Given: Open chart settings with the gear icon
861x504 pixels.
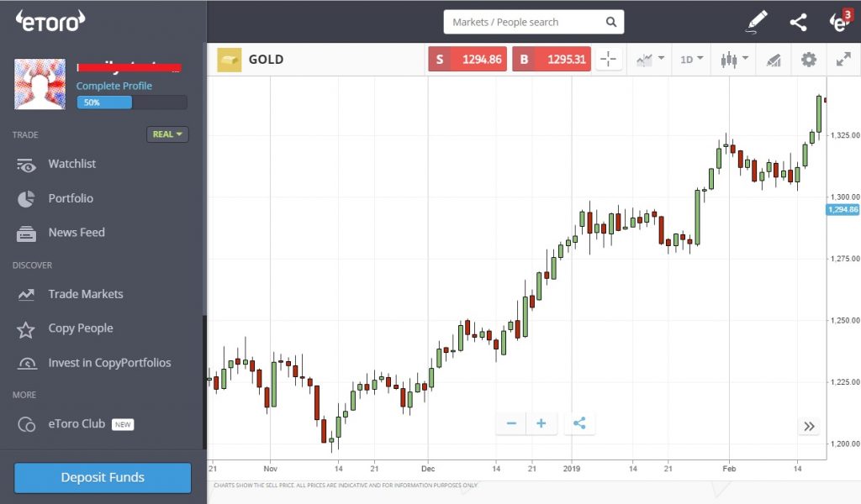Looking at the screenshot, I should tap(808, 60).
